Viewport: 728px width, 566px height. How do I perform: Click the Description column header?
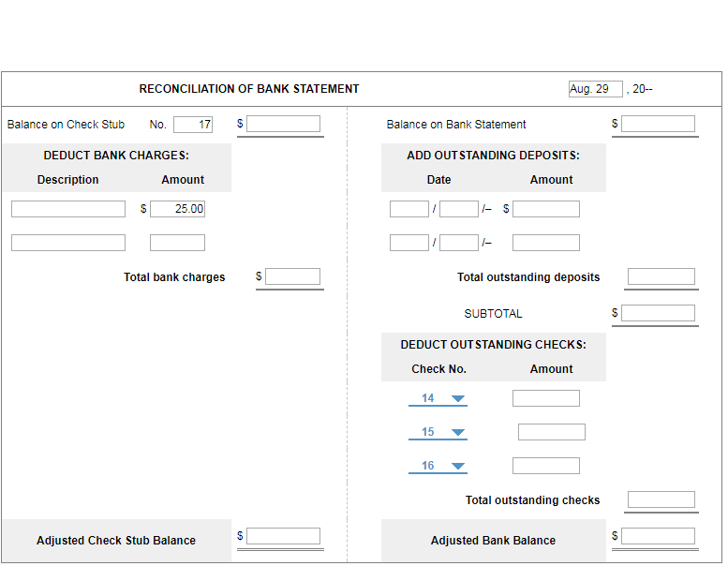click(x=67, y=180)
